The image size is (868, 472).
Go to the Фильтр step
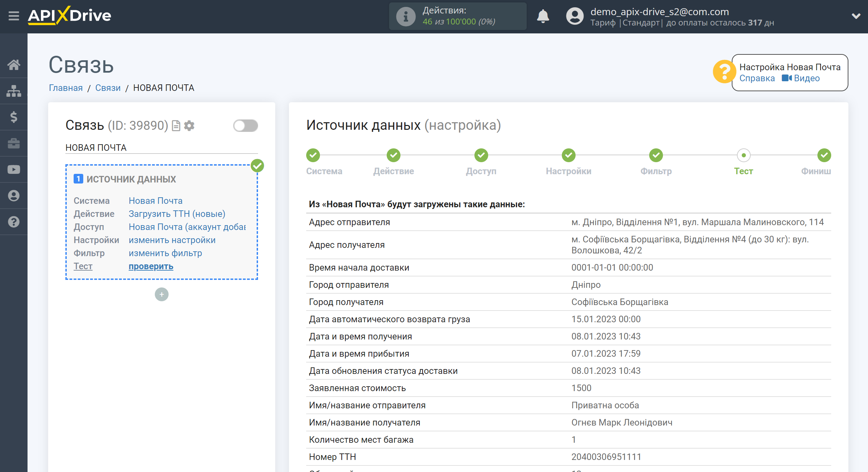(656, 155)
